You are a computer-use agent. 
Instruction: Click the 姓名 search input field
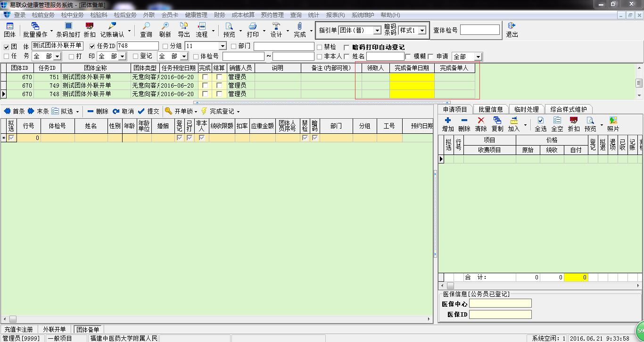point(385,57)
